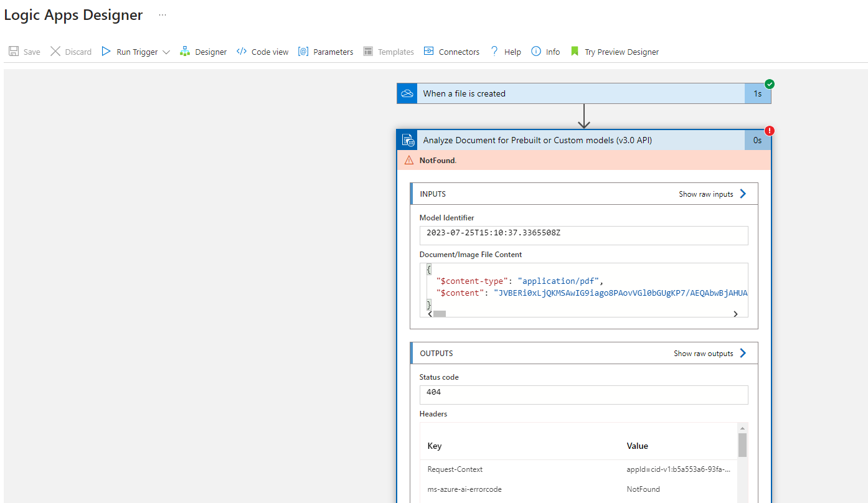
Task: Click the Show raw outputs chevron arrow
Action: (743, 353)
